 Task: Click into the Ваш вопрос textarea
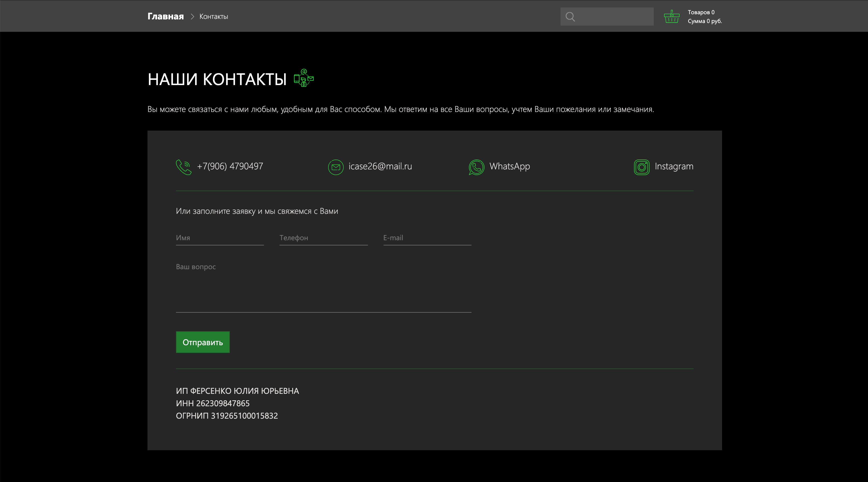(323, 286)
